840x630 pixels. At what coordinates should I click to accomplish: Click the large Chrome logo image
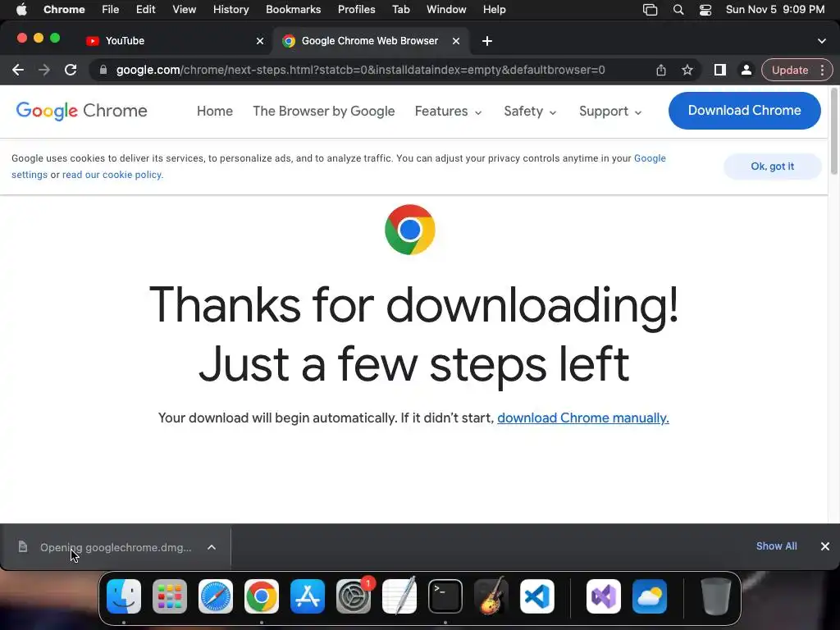coord(410,230)
